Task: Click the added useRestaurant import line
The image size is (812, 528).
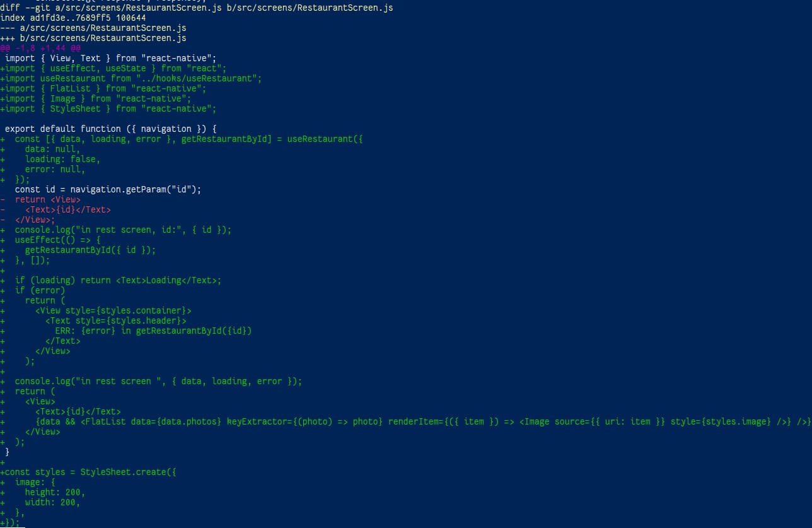Action: tap(131, 78)
